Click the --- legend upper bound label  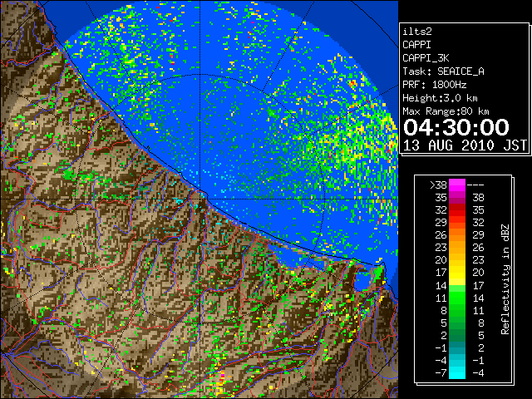(x=475, y=185)
